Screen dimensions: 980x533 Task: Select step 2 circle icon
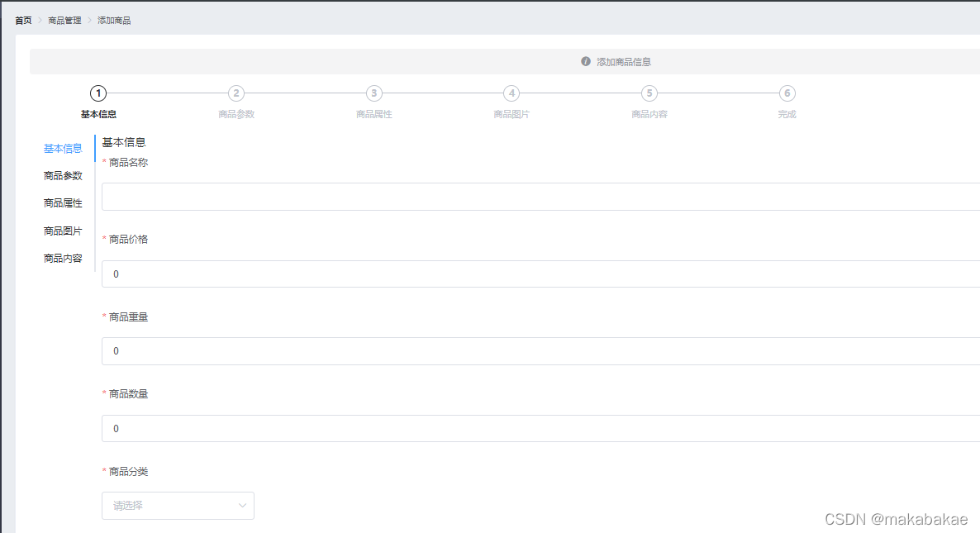236,93
